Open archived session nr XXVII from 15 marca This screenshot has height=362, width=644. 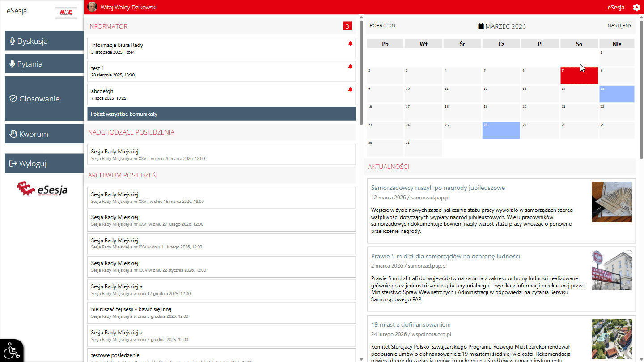221,198
